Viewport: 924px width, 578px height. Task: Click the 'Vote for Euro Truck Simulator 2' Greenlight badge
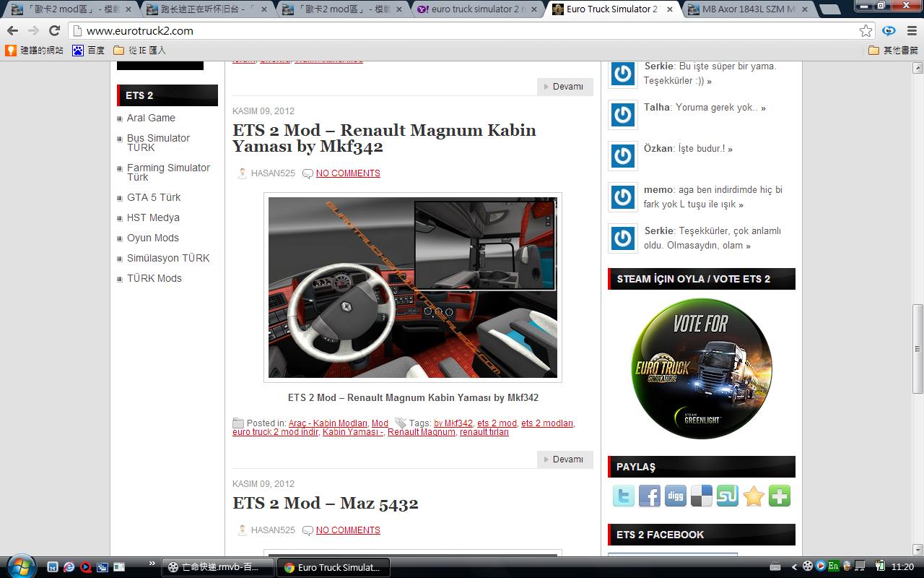pos(702,368)
